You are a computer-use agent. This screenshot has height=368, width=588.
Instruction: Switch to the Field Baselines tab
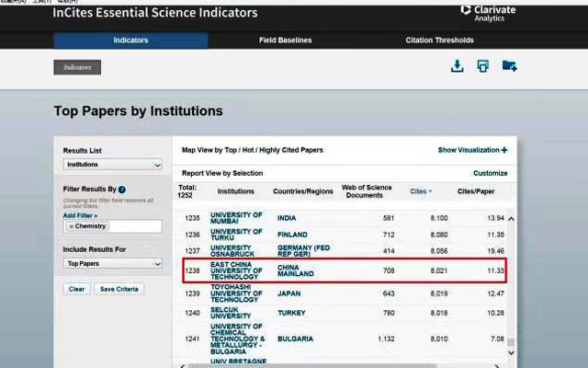(285, 40)
